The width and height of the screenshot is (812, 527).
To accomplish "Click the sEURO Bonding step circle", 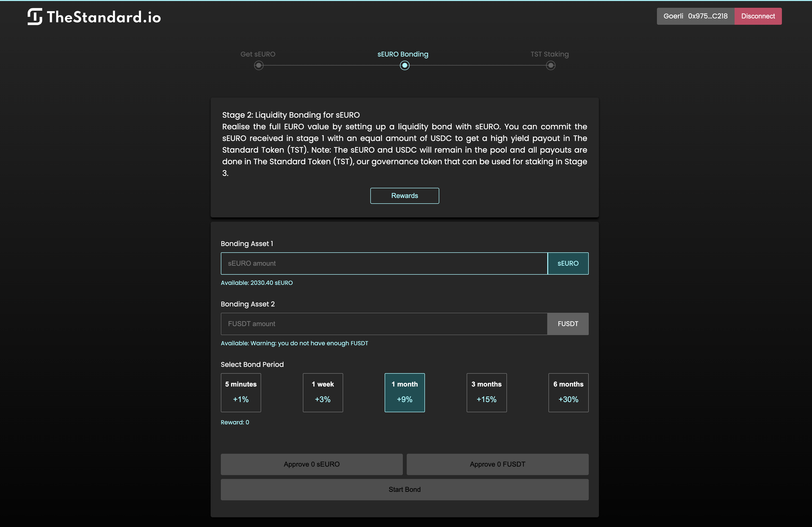I will [x=405, y=66].
